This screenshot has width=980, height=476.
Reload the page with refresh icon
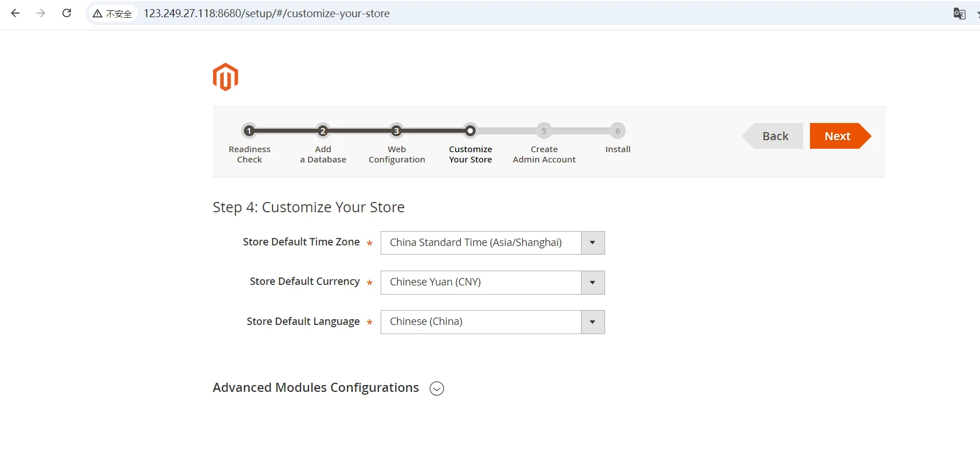click(67, 13)
